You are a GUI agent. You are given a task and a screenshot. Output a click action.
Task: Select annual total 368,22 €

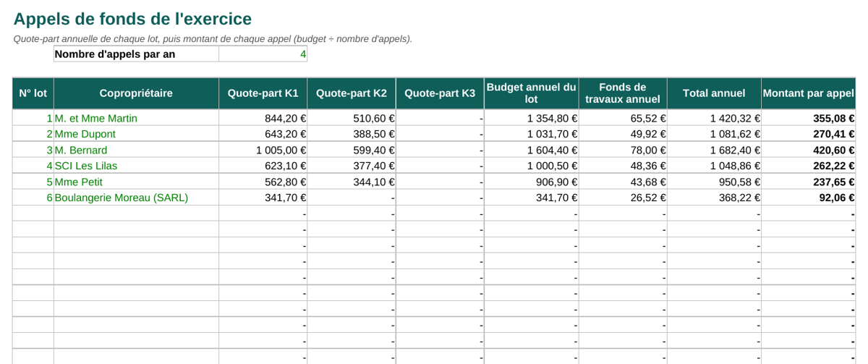click(x=714, y=198)
